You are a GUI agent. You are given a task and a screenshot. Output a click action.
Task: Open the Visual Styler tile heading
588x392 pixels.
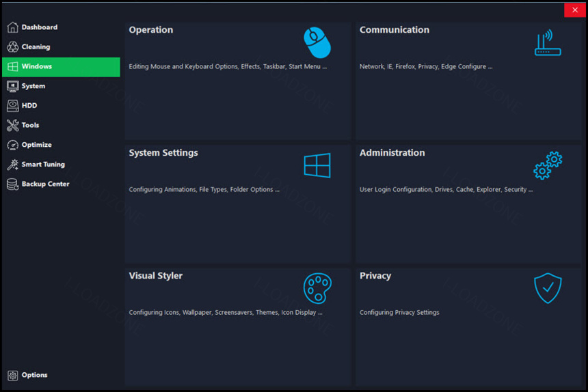click(x=156, y=276)
